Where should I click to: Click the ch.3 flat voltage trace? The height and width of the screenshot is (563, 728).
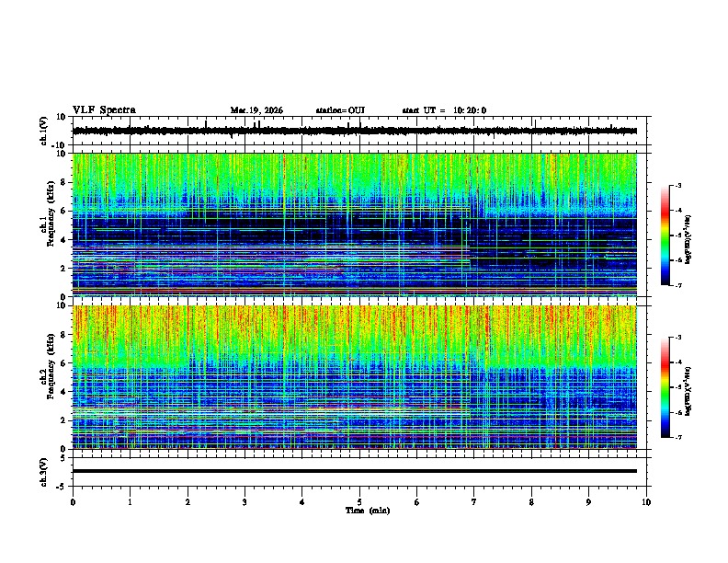pyautogui.click(x=355, y=471)
